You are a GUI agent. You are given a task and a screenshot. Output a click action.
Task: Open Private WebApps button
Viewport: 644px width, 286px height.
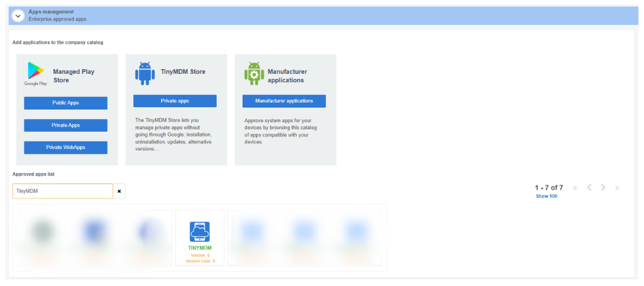(66, 147)
